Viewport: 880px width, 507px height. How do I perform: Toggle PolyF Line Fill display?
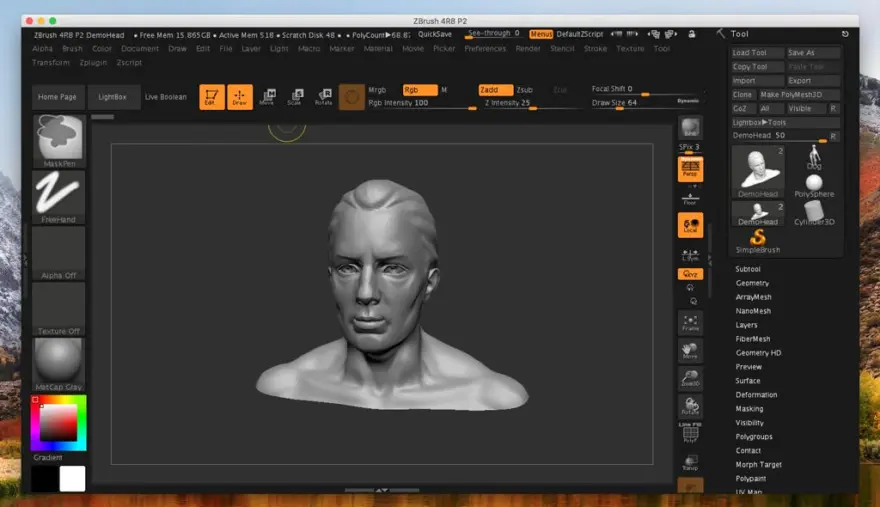click(690, 433)
